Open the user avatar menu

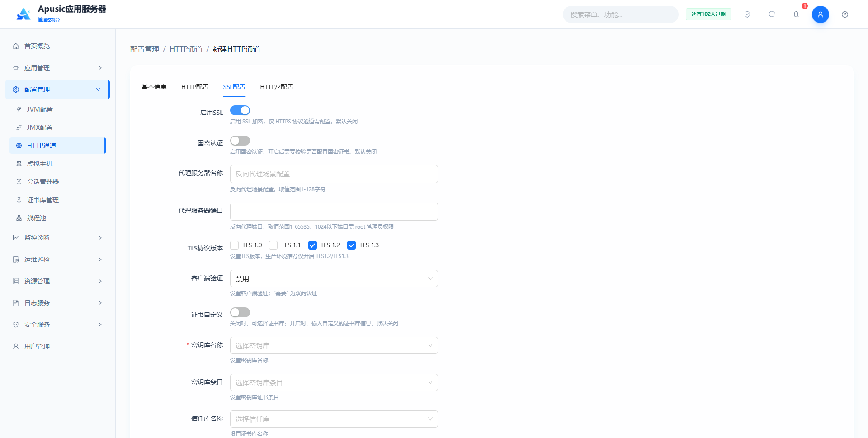tap(821, 14)
